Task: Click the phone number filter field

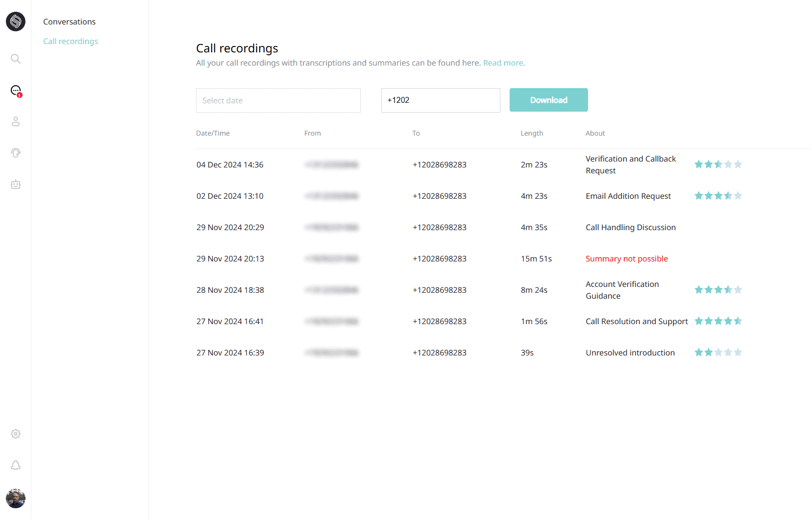Action: pos(440,100)
